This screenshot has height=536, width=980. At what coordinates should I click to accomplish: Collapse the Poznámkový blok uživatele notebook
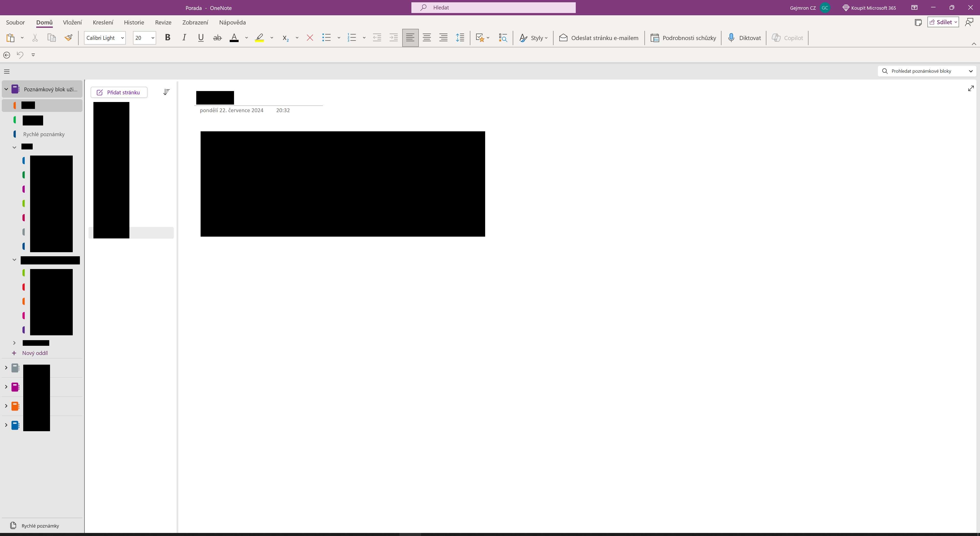coord(6,89)
